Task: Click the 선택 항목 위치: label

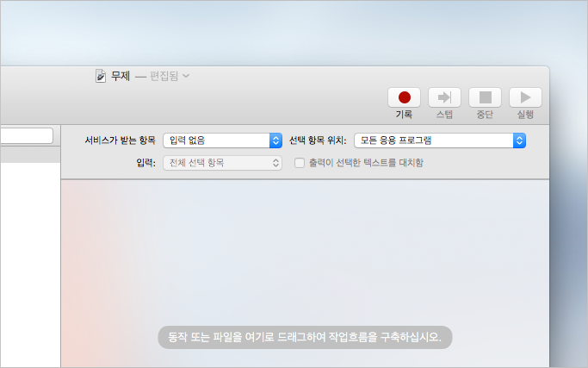Action: [x=318, y=140]
